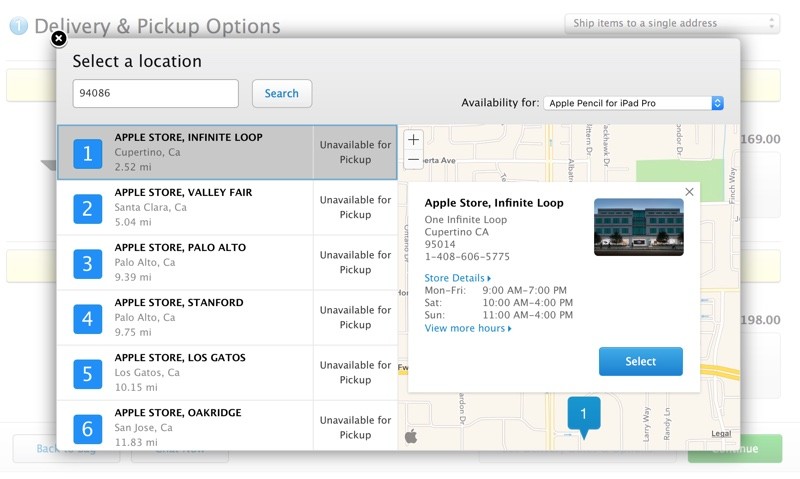The height and width of the screenshot is (479, 800).
Task: Click the blue Select button
Action: tap(641, 361)
